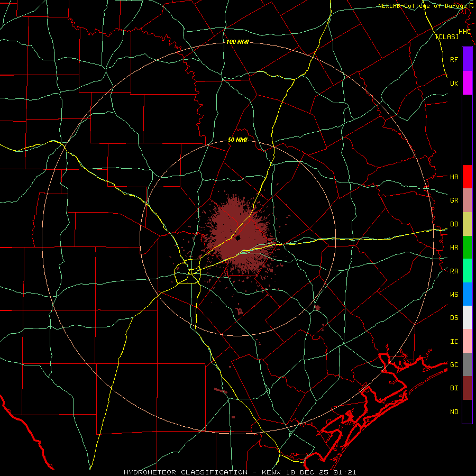Click the 10 DEC 25 01:21 timestamp
The image size is (476, 476).
click(321, 472)
